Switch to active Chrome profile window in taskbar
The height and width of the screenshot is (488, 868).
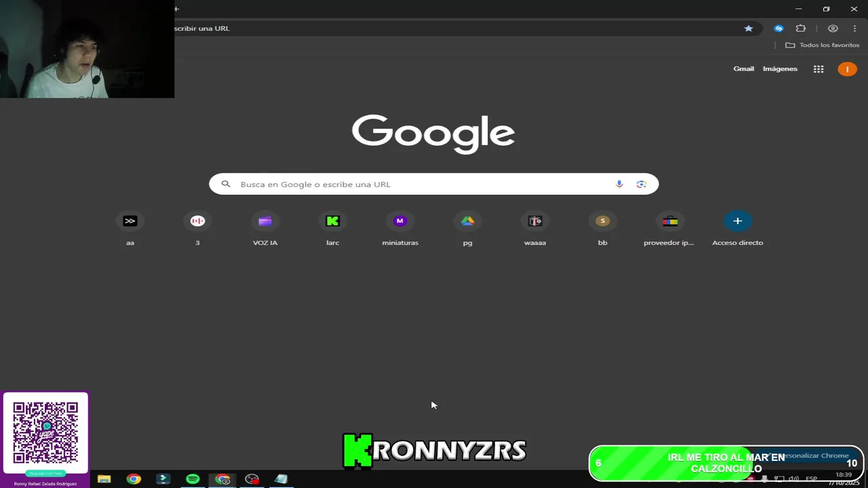pyautogui.click(x=222, y=479)
